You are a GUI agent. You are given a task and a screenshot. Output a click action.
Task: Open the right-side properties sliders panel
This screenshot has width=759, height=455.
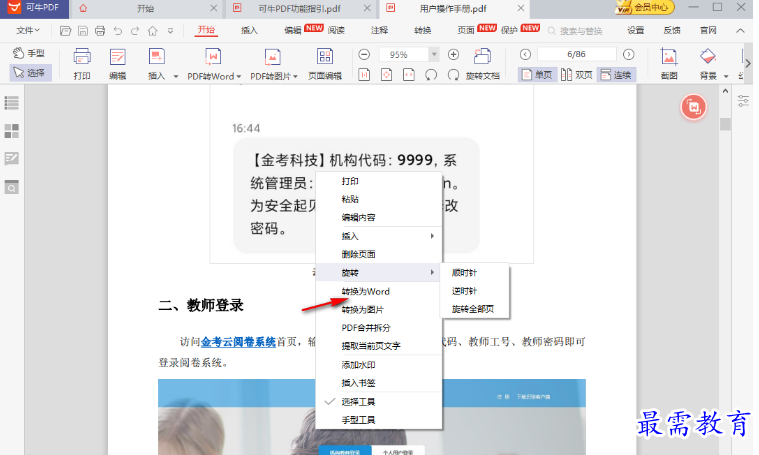(x=743, y=101)
